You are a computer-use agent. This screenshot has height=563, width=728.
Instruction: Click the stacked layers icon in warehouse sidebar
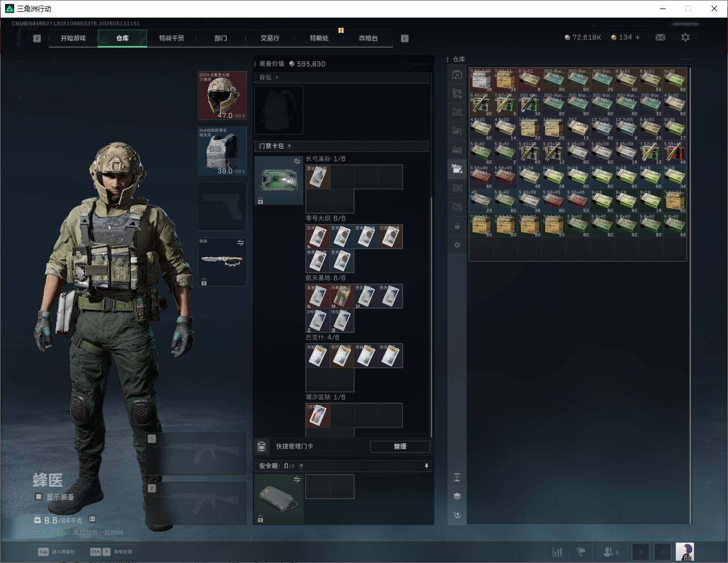point(457,496)
